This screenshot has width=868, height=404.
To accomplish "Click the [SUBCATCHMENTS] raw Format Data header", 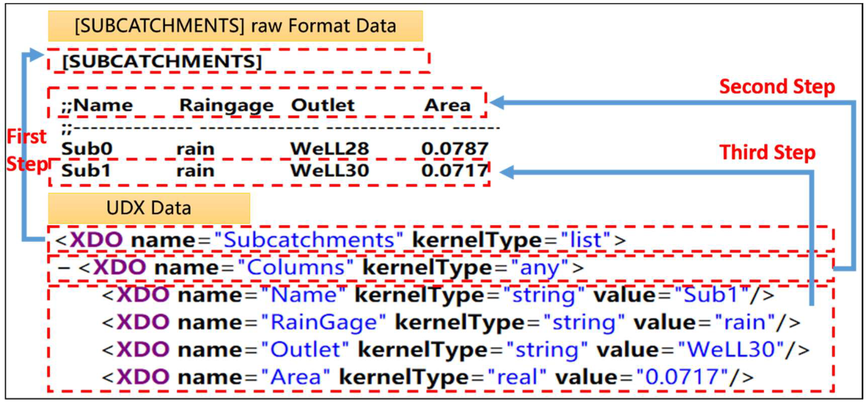I will pos(235,26).
